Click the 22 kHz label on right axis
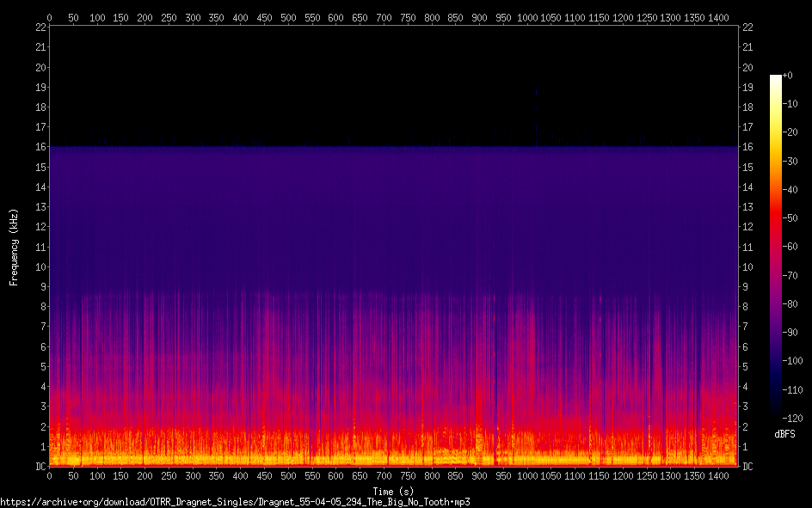Image resolution: width=812 pixels, height=508 pixels. 747,28
